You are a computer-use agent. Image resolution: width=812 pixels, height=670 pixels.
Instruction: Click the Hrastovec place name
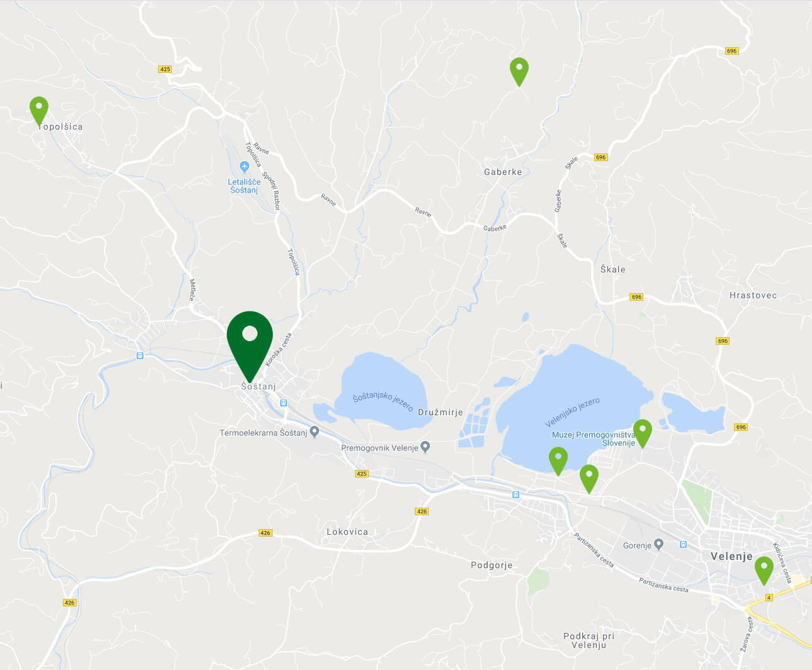753,295
